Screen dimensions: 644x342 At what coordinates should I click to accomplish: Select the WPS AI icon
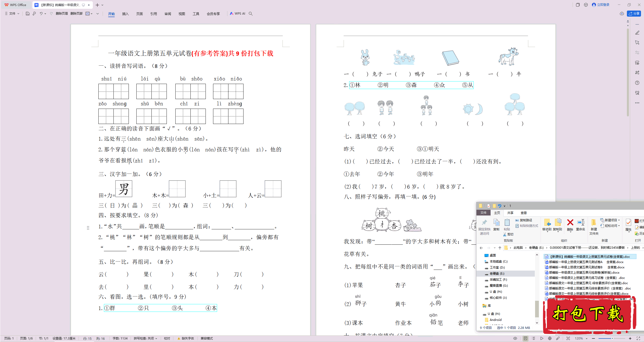click(x=237, y=14)
